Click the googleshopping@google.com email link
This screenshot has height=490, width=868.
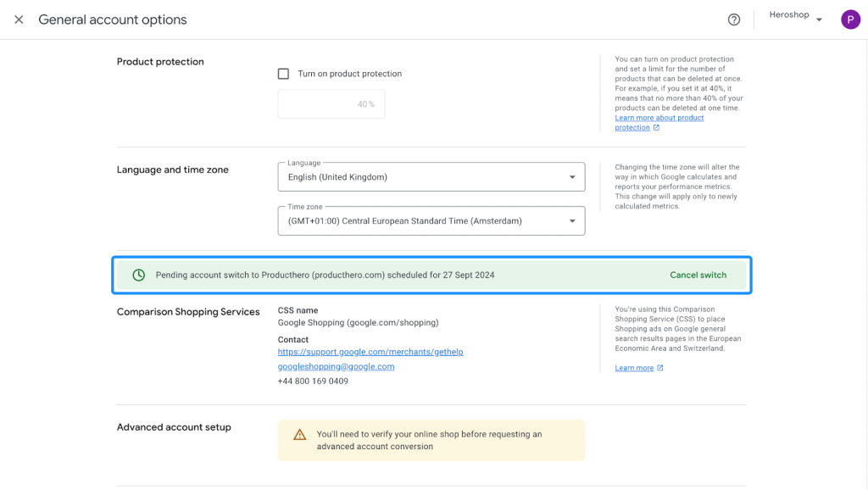336,366
